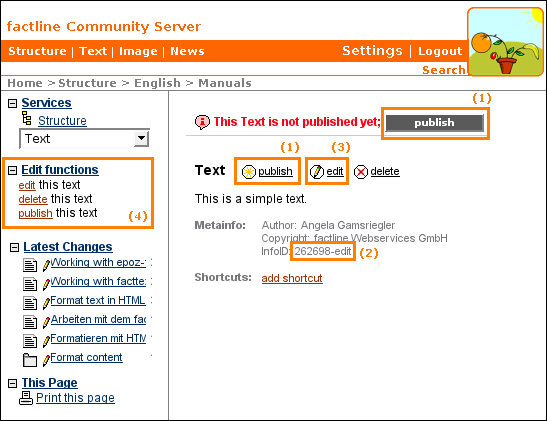The height and width of the screenshot is (421, 547).
Task: Open the Latest Changes heading link
Action: point(68,247)
